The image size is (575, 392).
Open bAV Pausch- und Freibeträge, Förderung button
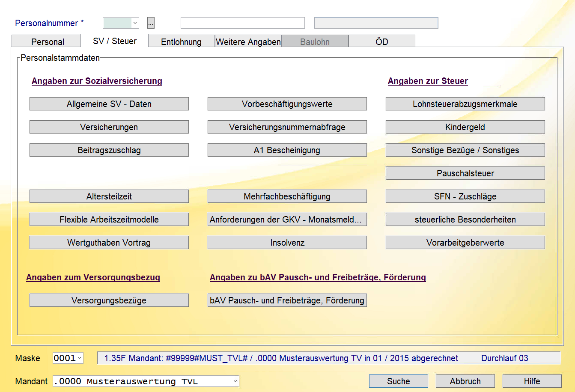[287, 300]
